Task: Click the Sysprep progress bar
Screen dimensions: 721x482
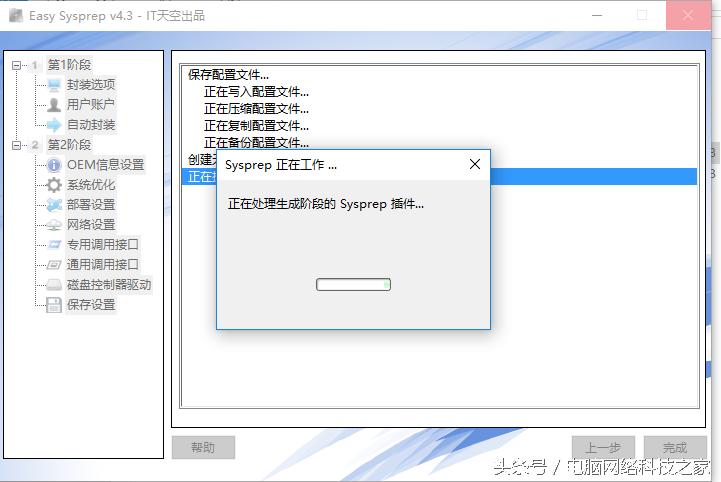Action: point(353,285)
